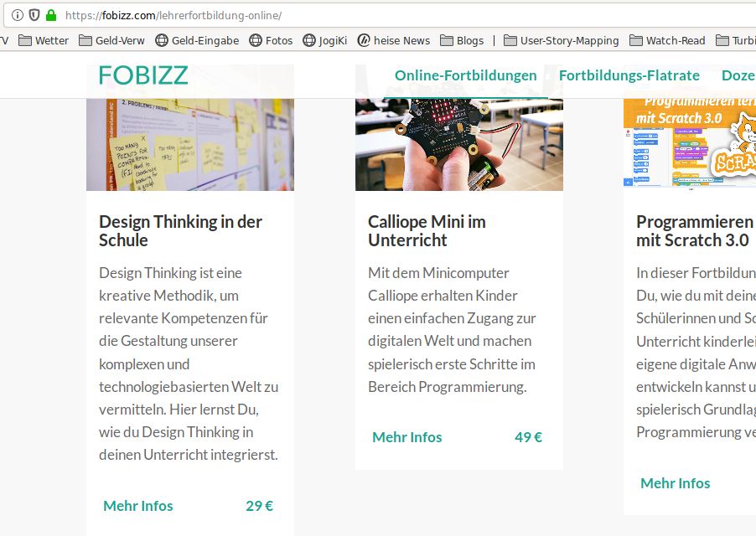Click the Design Thinking course description text

(189, 363)
